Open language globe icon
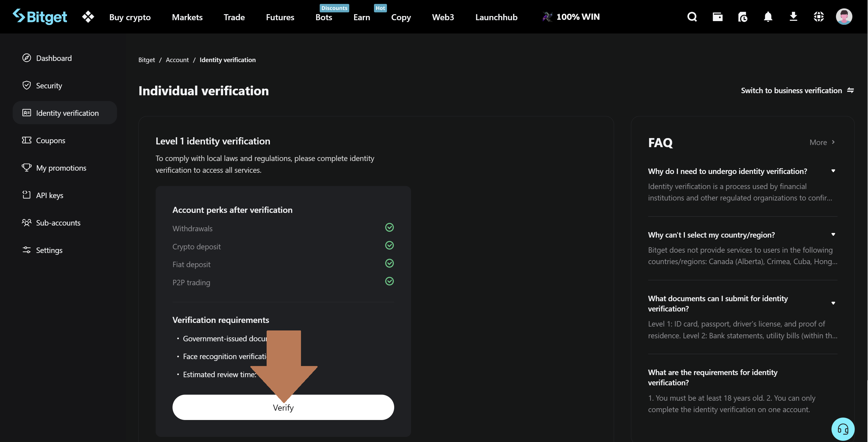868x442 pixels. (x=819, y=17)
